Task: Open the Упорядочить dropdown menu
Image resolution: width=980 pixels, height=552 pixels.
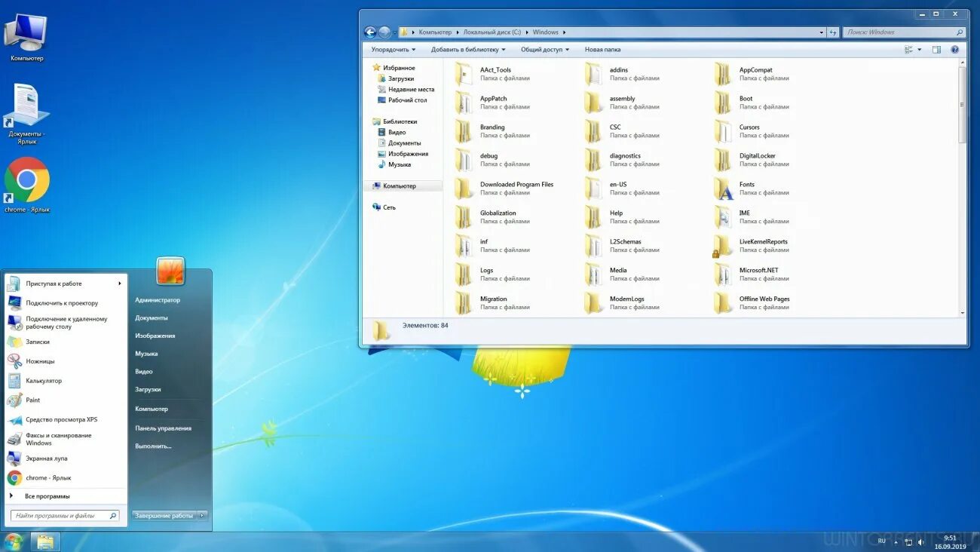Action: (393, 50)
